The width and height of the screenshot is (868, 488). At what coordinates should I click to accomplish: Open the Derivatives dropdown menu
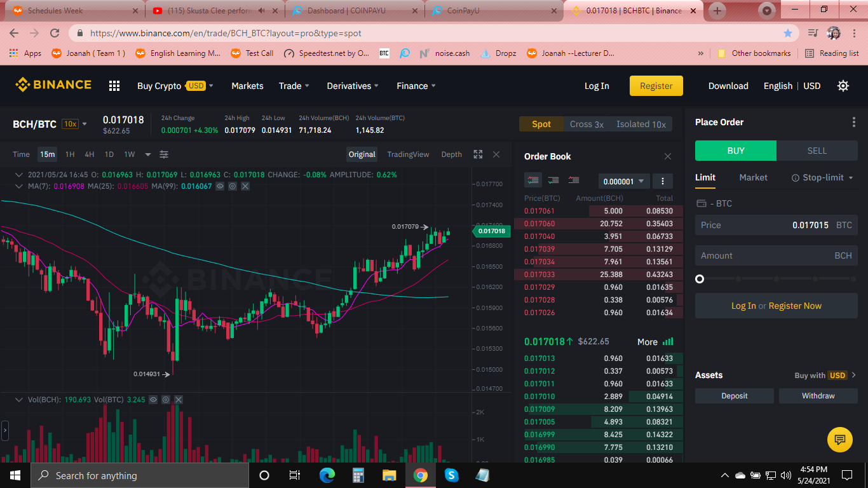[x=353, y=86]
